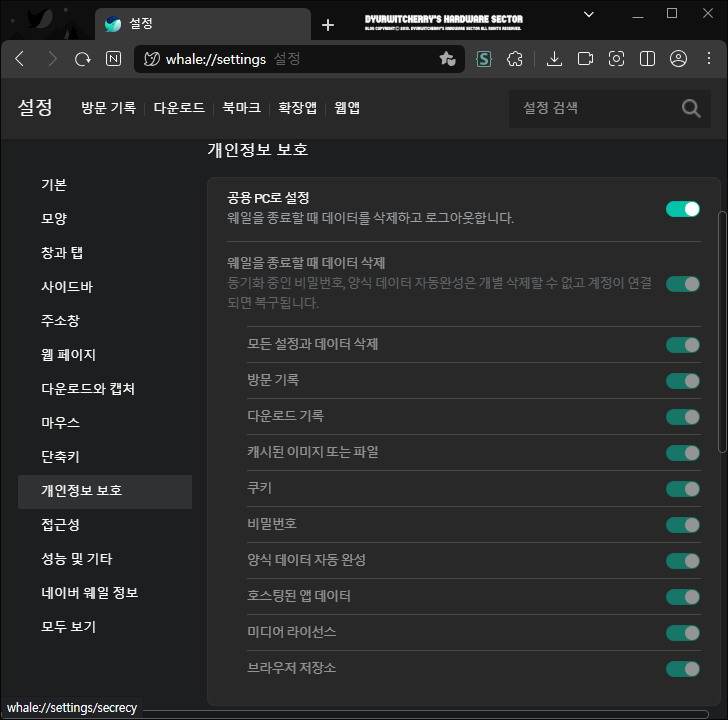The width and height of the screenshot is (728, 720).
Task: Click the settings search magnifier icon
Action: click(691, 109)
